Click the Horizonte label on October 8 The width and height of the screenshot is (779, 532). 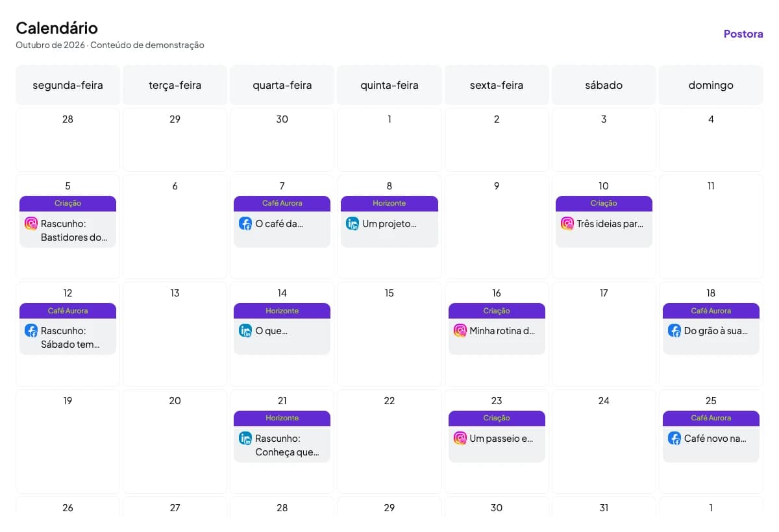click(389, 204)
